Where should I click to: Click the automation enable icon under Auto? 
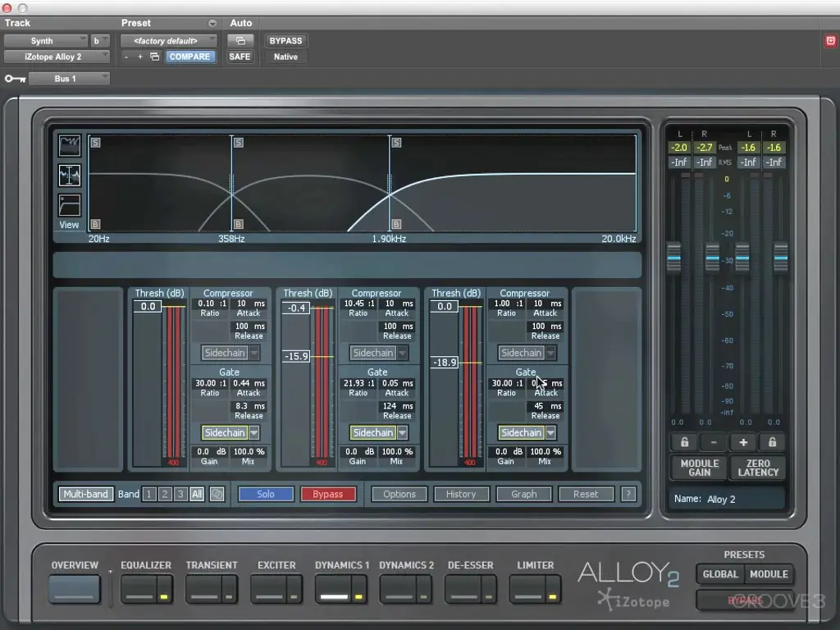coord(240,41)
